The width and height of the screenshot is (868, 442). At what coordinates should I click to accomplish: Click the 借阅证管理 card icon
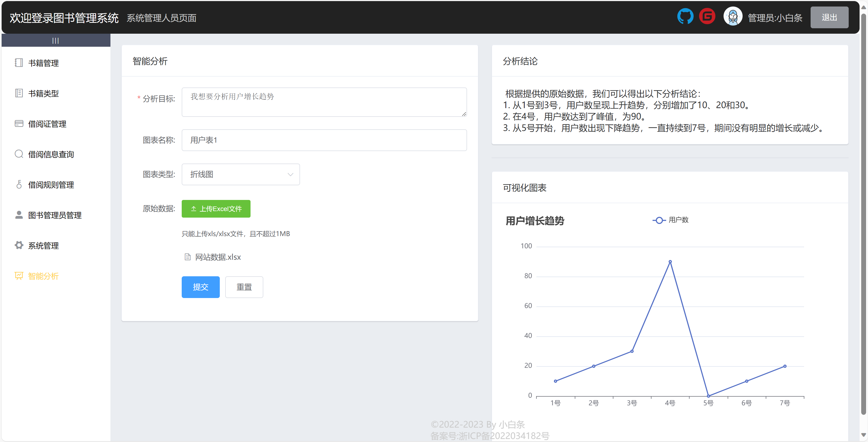click(x=19, y=124)
